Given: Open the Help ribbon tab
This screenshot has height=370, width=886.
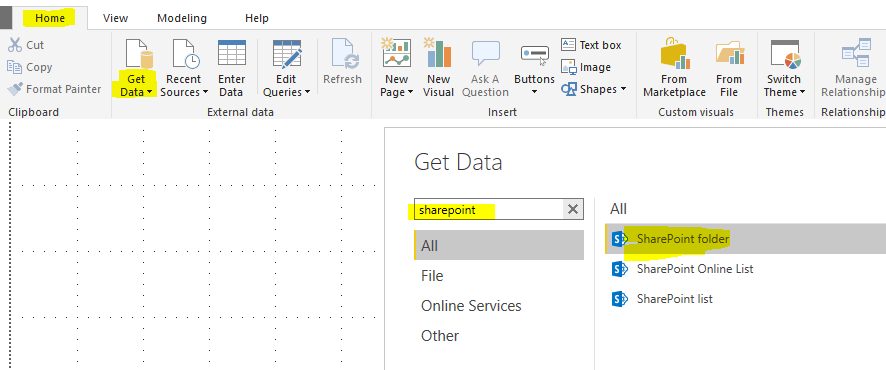Looking at the screenshot, I should pyautogui.click(x=257, y=18).
